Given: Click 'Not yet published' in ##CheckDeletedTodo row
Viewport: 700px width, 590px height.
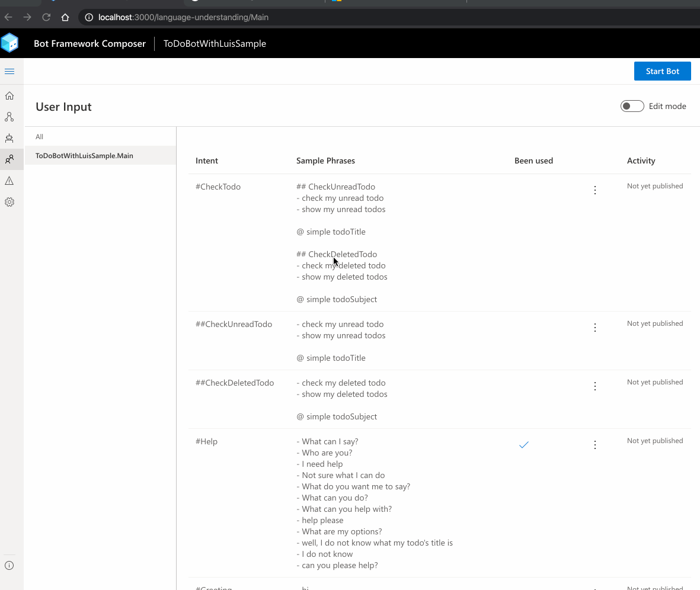Looking at the screenshot, I should click(x=655, y=382).
